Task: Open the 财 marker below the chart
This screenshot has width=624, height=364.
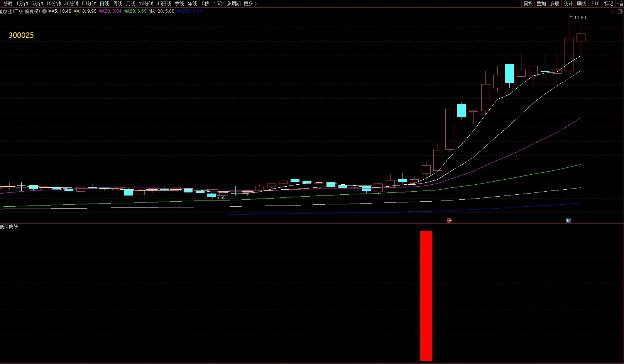Action: point(568,221)
